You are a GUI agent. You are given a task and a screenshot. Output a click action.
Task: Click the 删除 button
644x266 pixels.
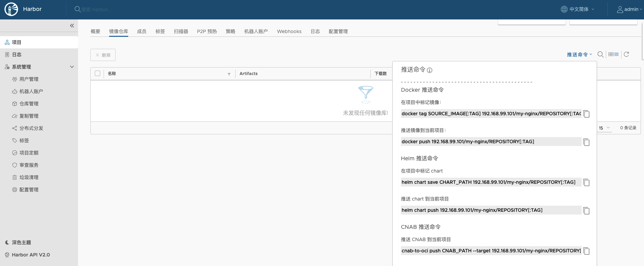click(103, 55)
